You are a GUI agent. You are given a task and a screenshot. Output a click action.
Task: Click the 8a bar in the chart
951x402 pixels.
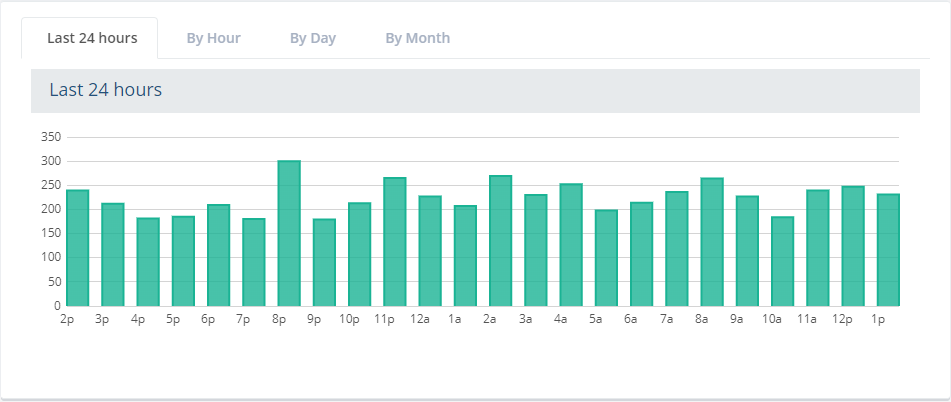pyautogui.click(x=712, y=242)
